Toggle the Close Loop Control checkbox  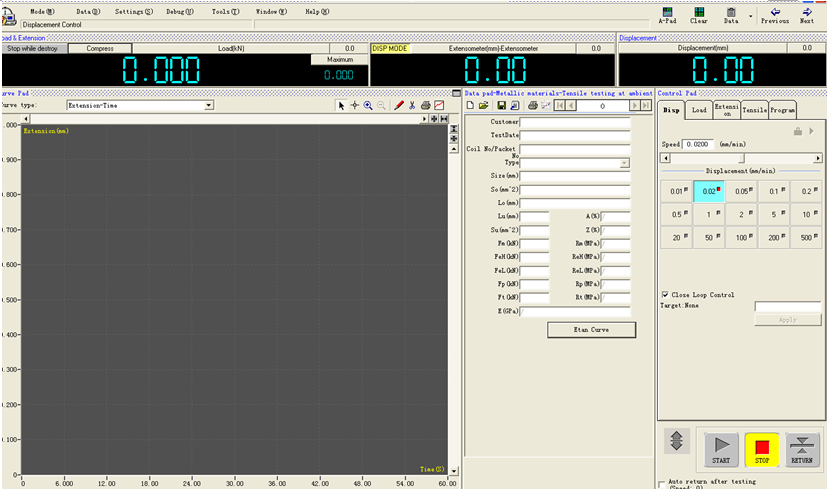point(665,295)
